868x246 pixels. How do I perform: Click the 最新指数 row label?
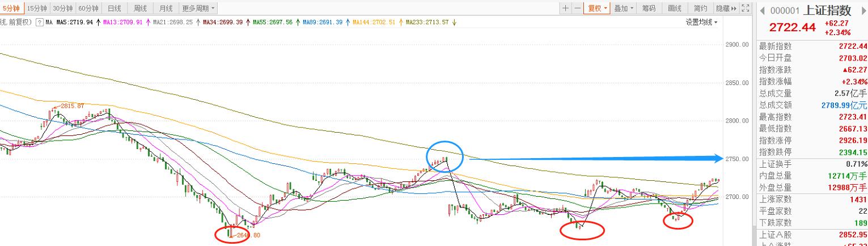(776, 46)
